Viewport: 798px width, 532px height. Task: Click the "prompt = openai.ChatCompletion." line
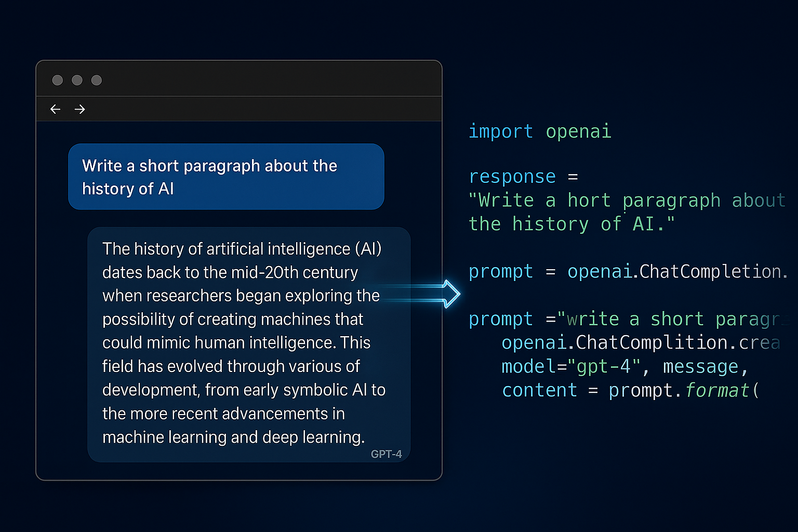point(628,271)
